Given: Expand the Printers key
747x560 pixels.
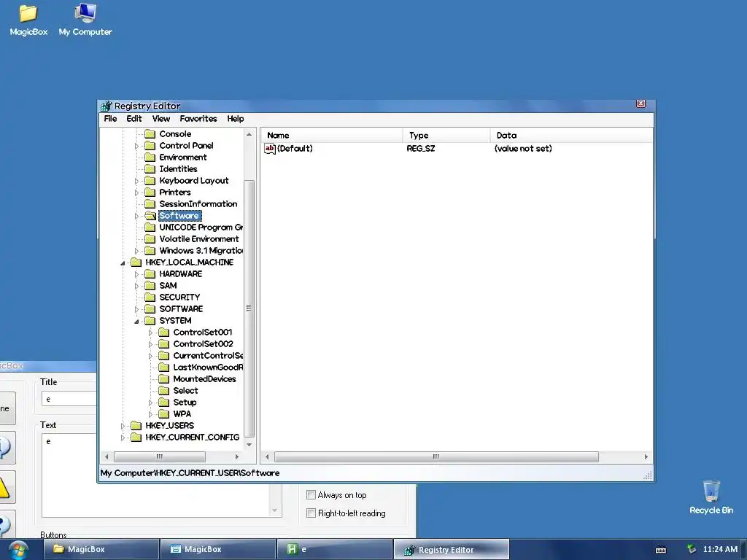Looking at the screenshot, I should pos(136,192).
